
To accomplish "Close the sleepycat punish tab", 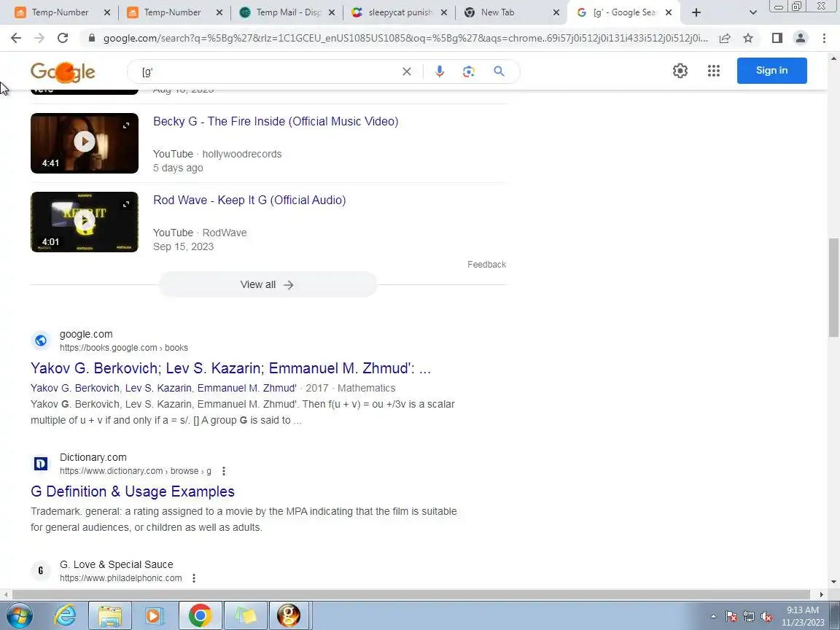I will click(x=443, y=12).
